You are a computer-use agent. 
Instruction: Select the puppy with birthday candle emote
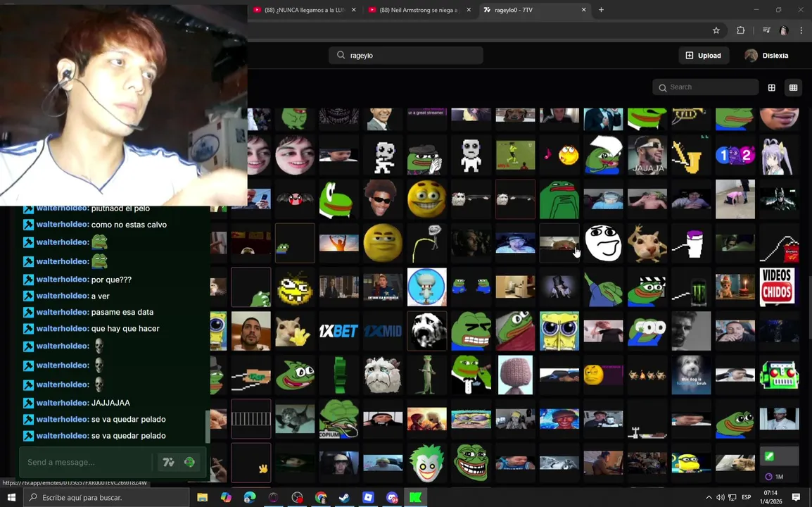coord(735,287)
